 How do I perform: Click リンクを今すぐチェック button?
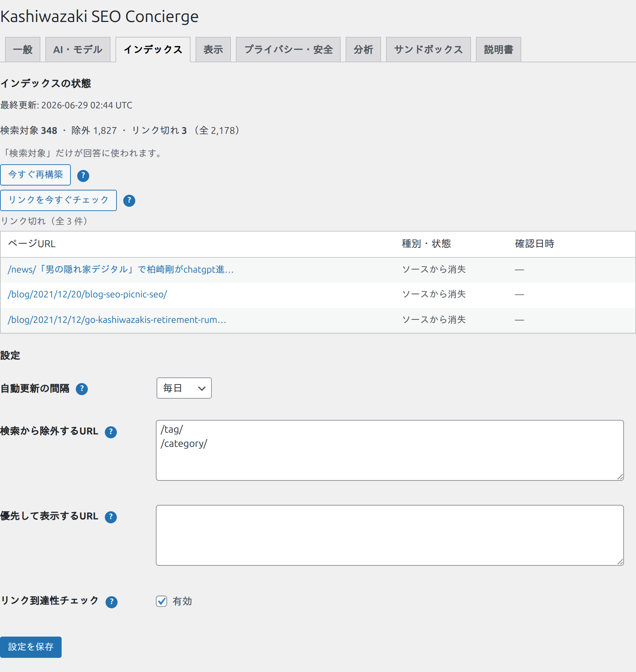pos(58,200)
